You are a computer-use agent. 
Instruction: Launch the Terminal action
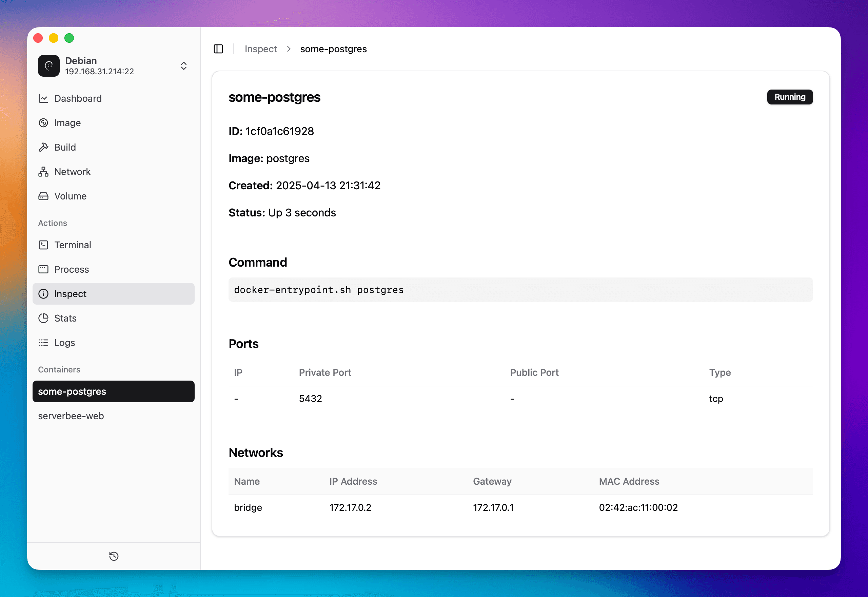73,245
